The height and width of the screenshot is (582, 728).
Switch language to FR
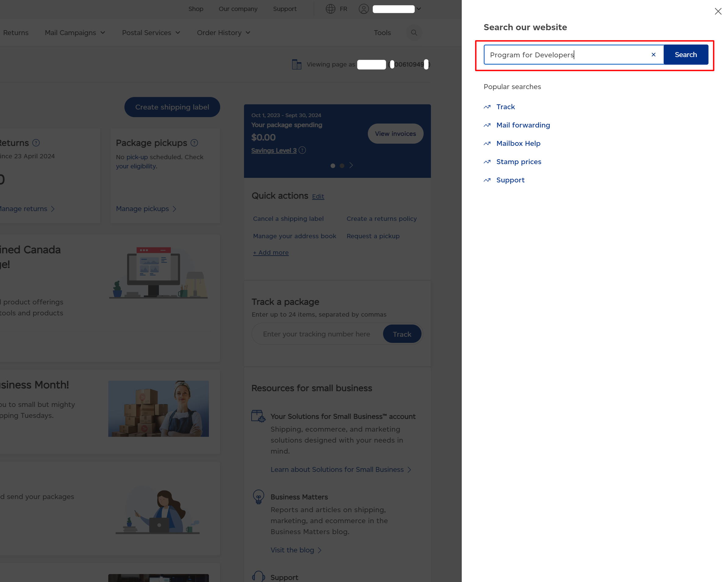pyautogui.click(x=343, y=9)
